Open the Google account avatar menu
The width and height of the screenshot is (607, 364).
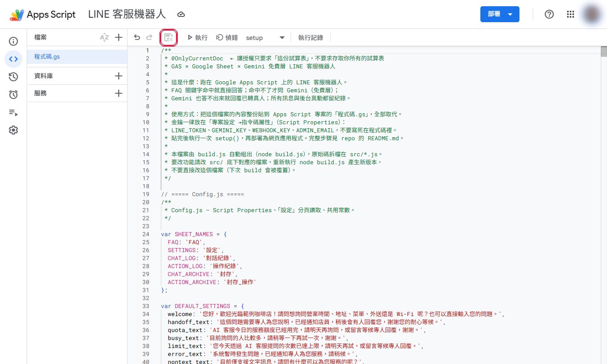click(591, 14)
